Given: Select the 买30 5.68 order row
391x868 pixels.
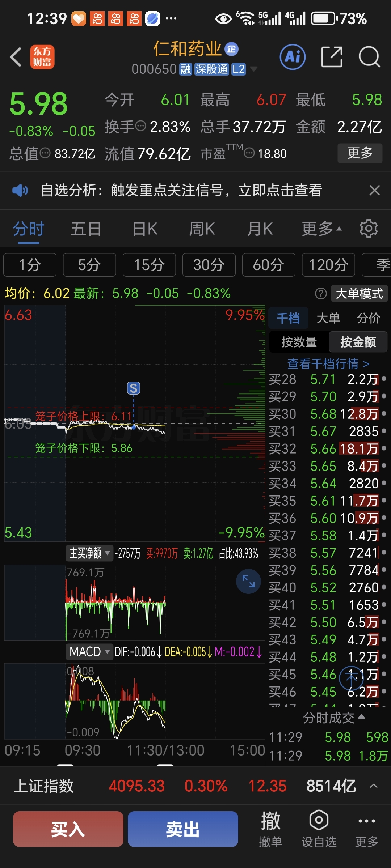Looking at the screenshot, I should [x=328, y=414].
